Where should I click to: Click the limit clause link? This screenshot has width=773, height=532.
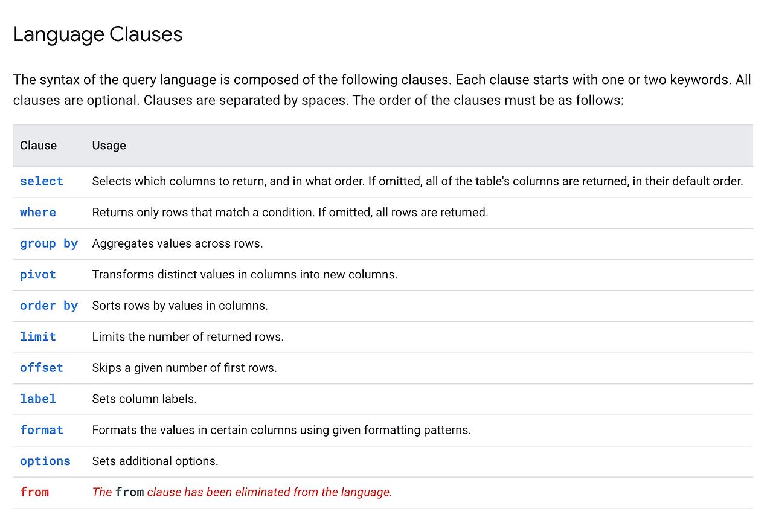point(37,337)
